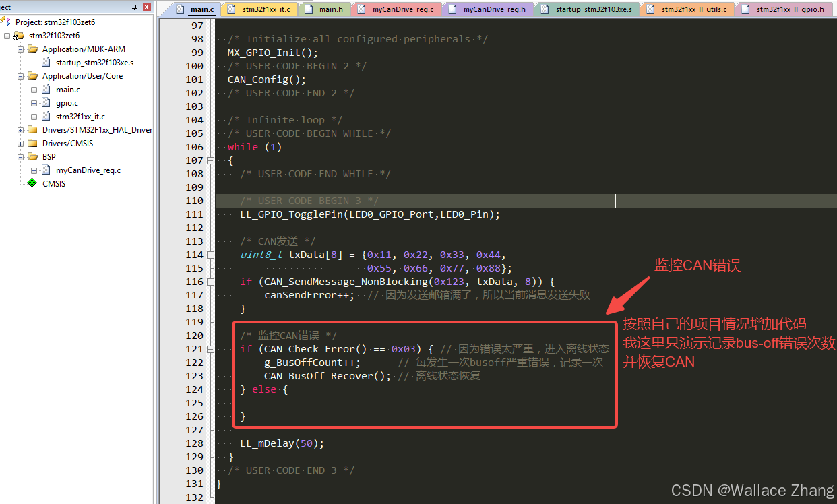Select Drivers/STM32F1xx_HAL_Driver group label

(97, 130)
